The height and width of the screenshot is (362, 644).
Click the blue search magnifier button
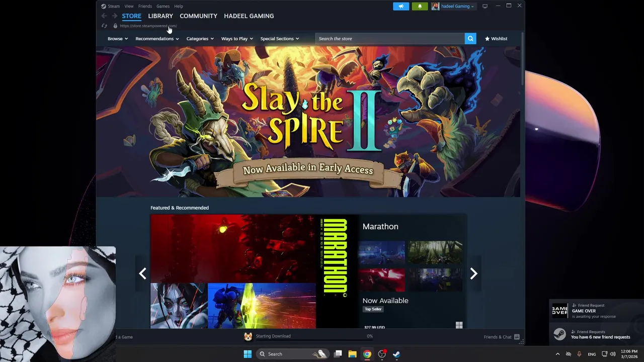[x=470, y=39]
